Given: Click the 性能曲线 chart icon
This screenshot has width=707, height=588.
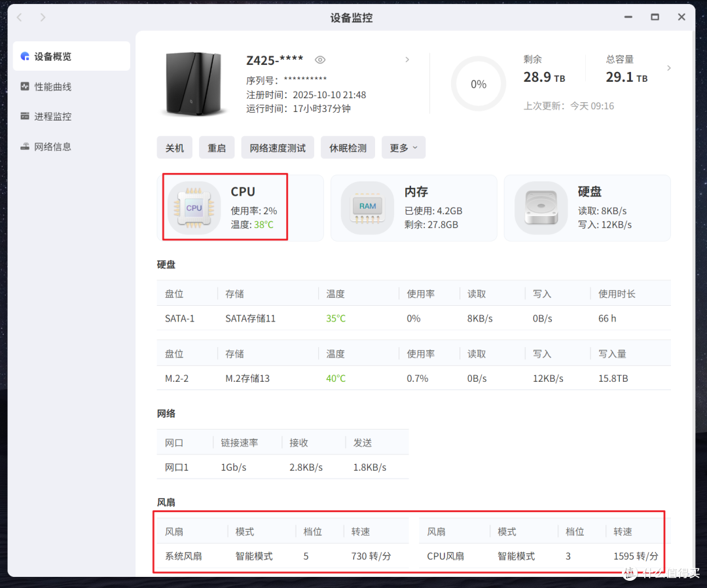Looking at the screenshot, I should [25, 86].
